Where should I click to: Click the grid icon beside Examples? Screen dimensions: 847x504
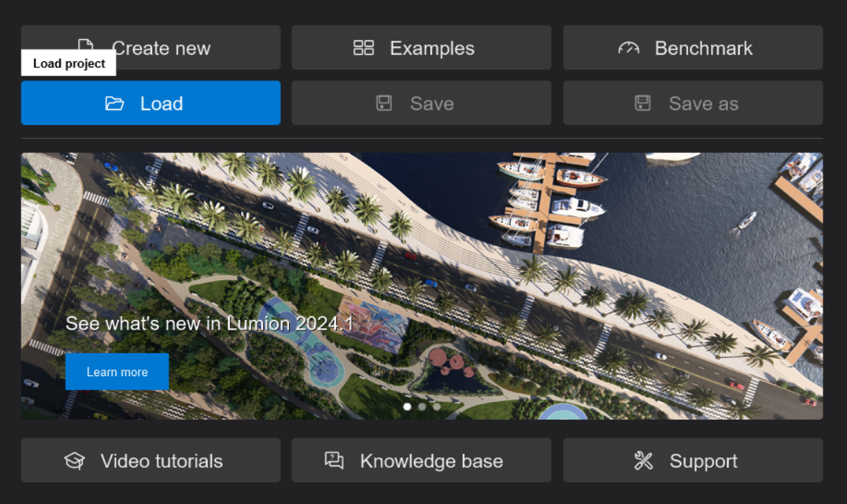[364, 48]
